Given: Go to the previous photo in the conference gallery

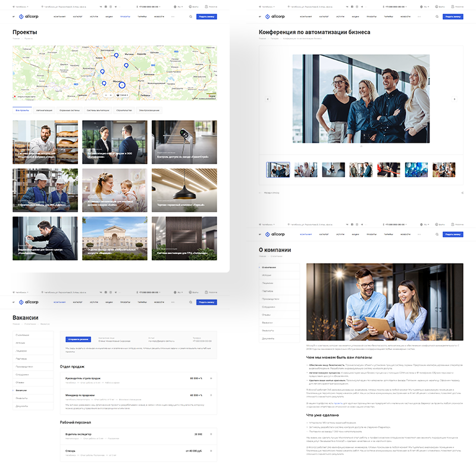Looking at the screenshot, I should (267, 99).
